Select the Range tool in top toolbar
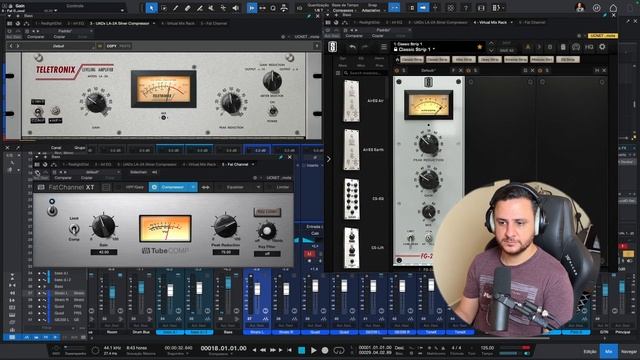The height and width of the screenshot is (360, 640). 164,8
